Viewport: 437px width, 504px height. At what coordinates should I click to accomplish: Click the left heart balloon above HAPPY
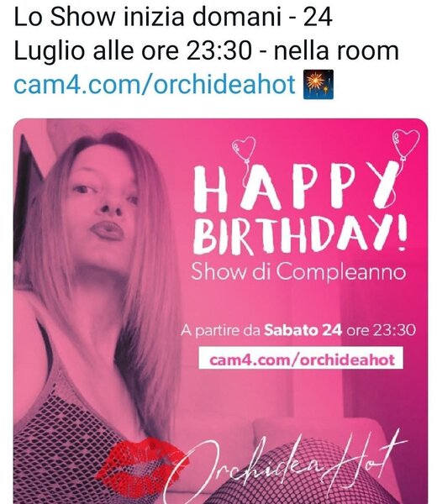point(244,149)
